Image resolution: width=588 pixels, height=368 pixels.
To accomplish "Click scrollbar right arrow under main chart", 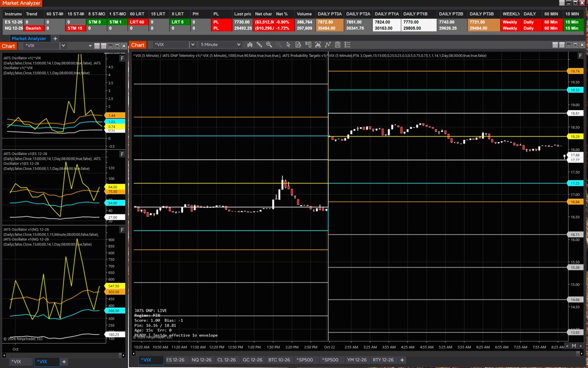I will [x=582, y=354].
